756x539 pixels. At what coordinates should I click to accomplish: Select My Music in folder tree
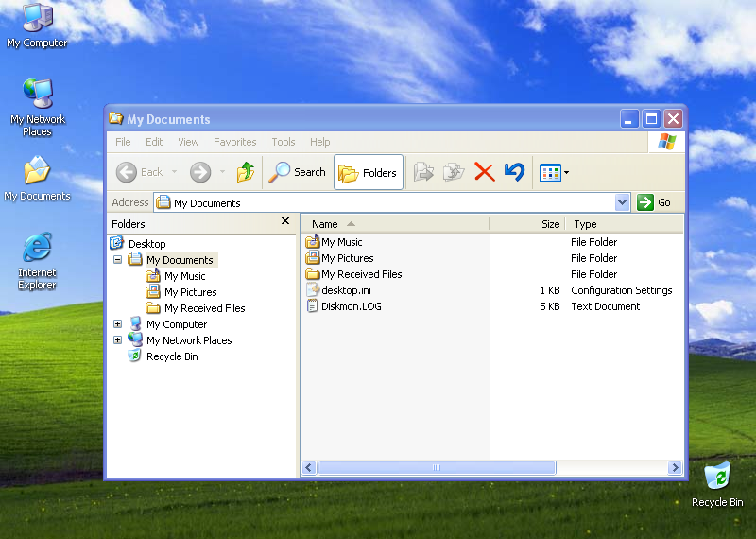tap(184, 276)
